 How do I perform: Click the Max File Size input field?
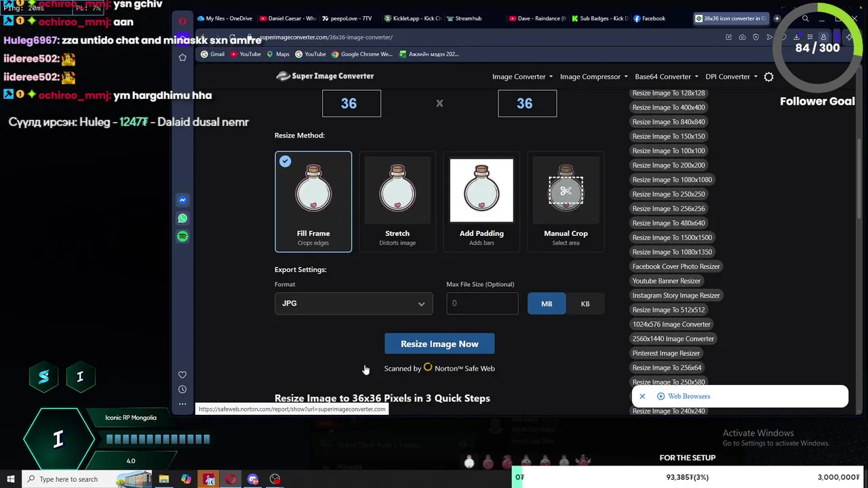[x=482, y=304]
